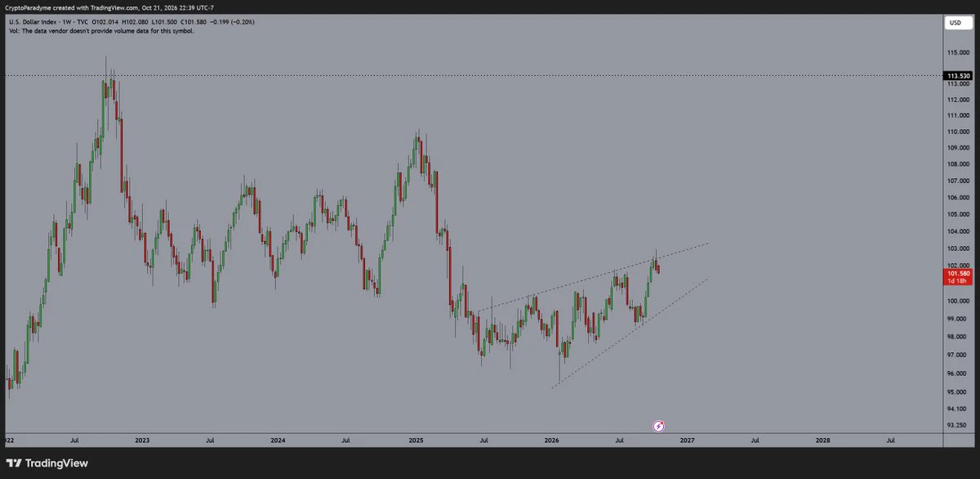This screenshot has width=980, height=479.
Task: Click the red 101.580 current price tag
Action: pyautogui.click(x=958, y=274)
